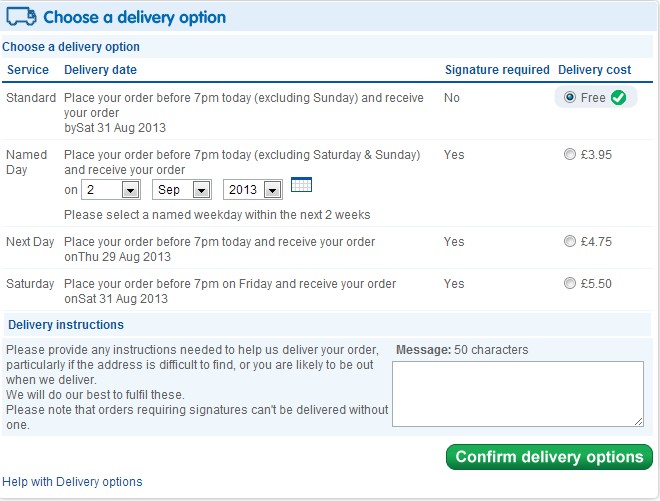Select the £4.75 Next Day delivery radio
The width and height of the screenshot is (660, 501).
point(570,241)
